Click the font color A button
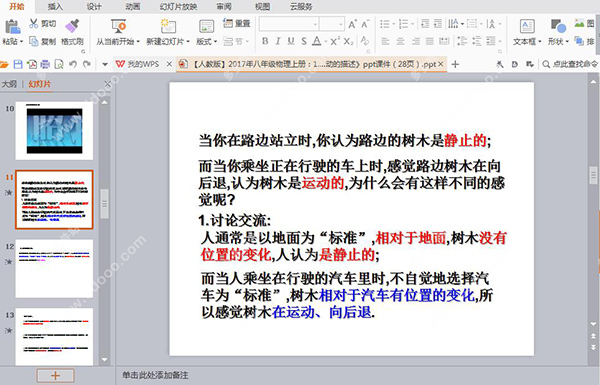This screenshot has height=385, width=600. (316, 41)
